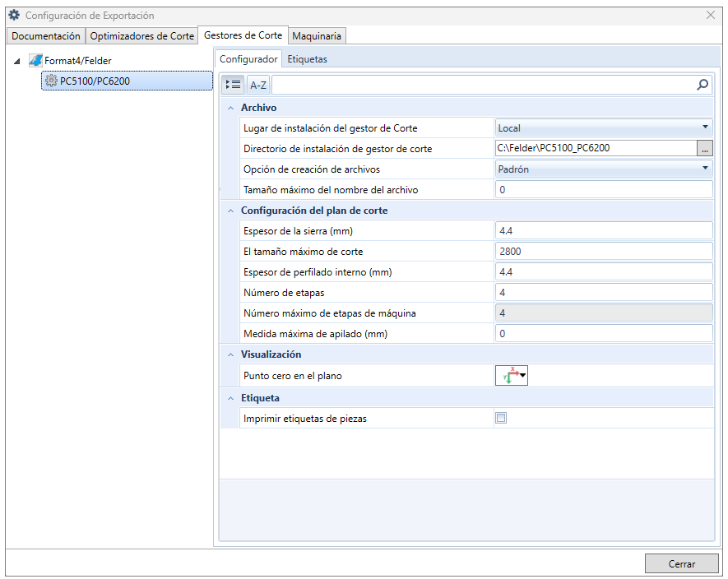Click the magnifier search icon
Screen dimensions: 728x579
pos(702,85)
